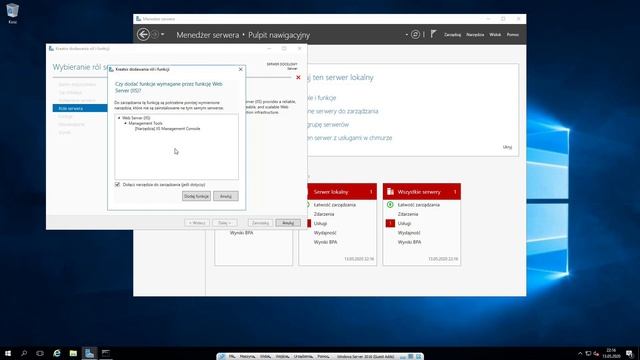This screenshot has height=360, width=640.
Task: Open the notifications flag in Server Manager
Action: 433,34
